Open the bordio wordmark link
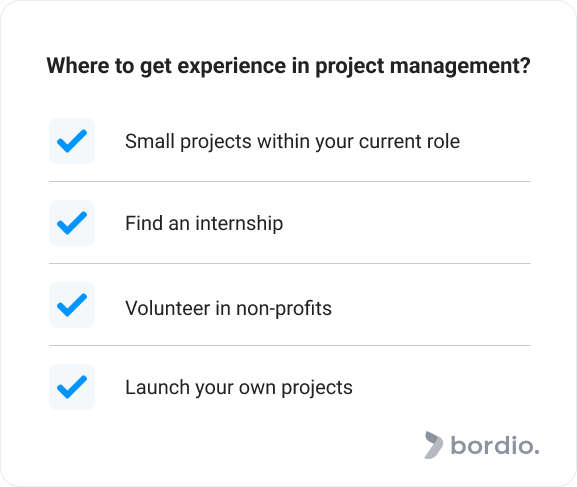 pyautogui.click(x=495, y=446)
